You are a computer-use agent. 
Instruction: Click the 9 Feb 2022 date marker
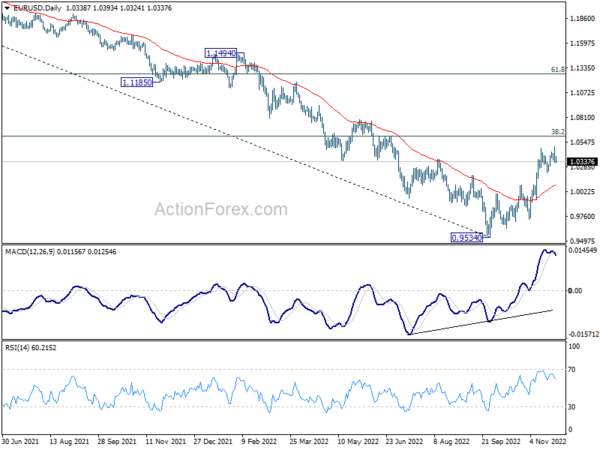(x=259, y=442)
